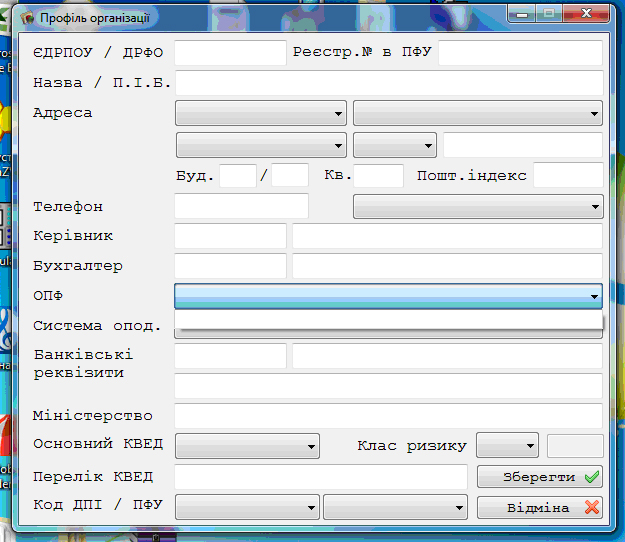The height and width of the screenshot is (542, 625).
Task: Open the dropdown next to the Телефон field
Action: pyautogui.click(x=477, y=207)
